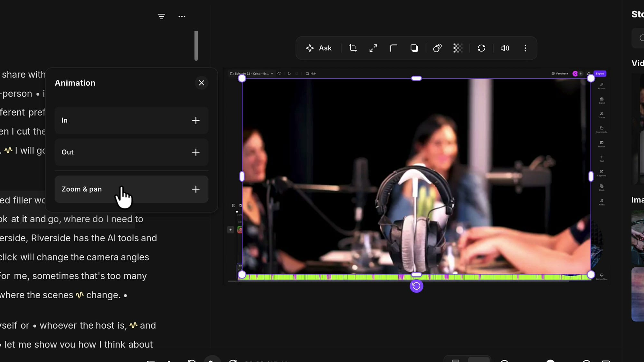Open the filter lines icon above the transcript
The width and height of the screenshot is (644, 362).
pyautogui.click(x=161, y=16)
